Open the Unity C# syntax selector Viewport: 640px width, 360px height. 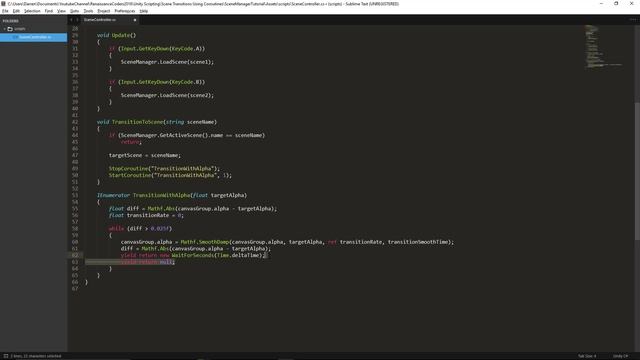[x=620, y=356]
